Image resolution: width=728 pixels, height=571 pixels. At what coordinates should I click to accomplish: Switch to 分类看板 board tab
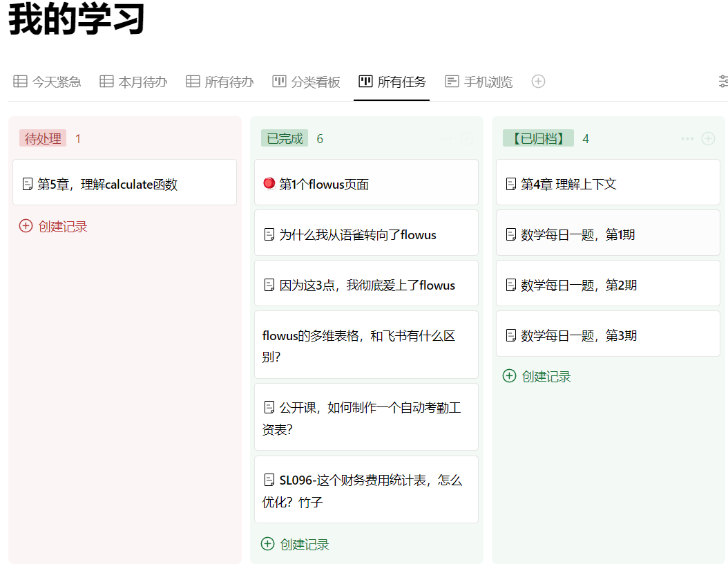click(306, 82)
